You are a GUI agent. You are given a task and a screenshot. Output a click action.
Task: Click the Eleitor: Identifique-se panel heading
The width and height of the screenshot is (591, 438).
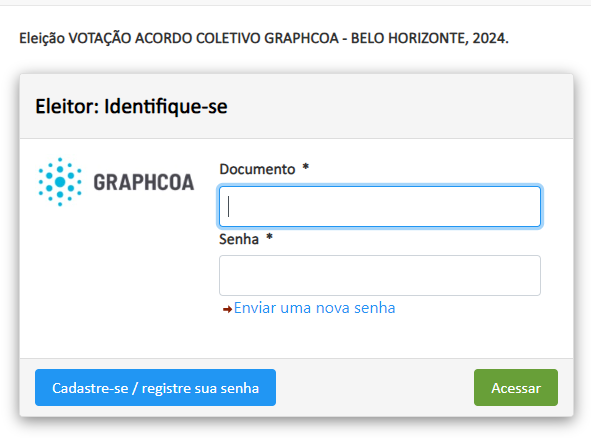[131, 106]
